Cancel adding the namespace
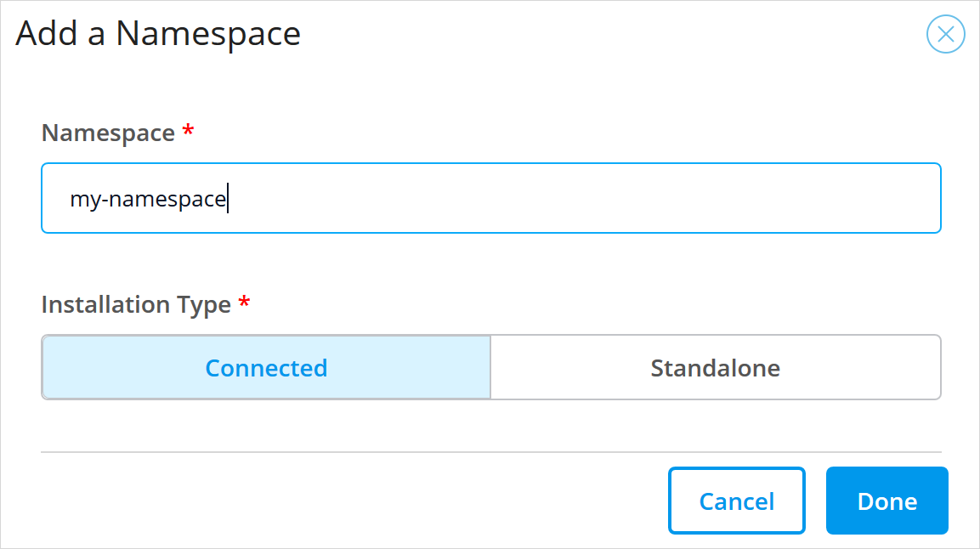This screenshot has width=980, height=549. 736,501
